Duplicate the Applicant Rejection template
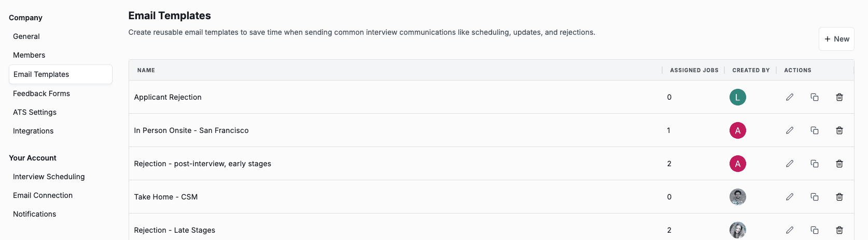Viewport: 868px width, 240px height. (x=815, y=97)
